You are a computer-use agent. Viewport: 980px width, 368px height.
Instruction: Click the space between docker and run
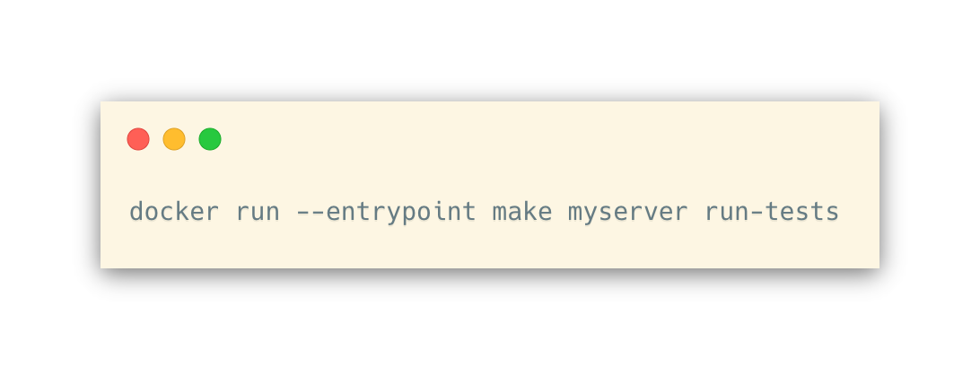coord(228,213)
